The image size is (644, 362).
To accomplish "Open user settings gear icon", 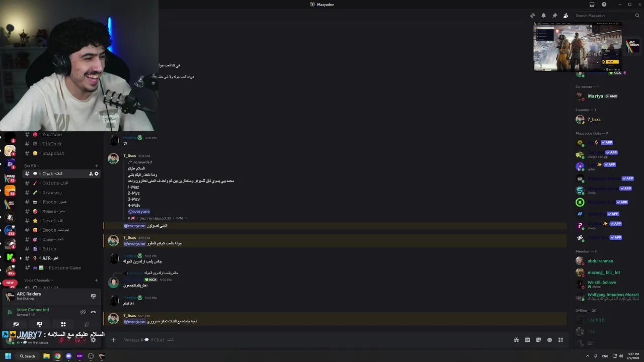I will 93,340.
